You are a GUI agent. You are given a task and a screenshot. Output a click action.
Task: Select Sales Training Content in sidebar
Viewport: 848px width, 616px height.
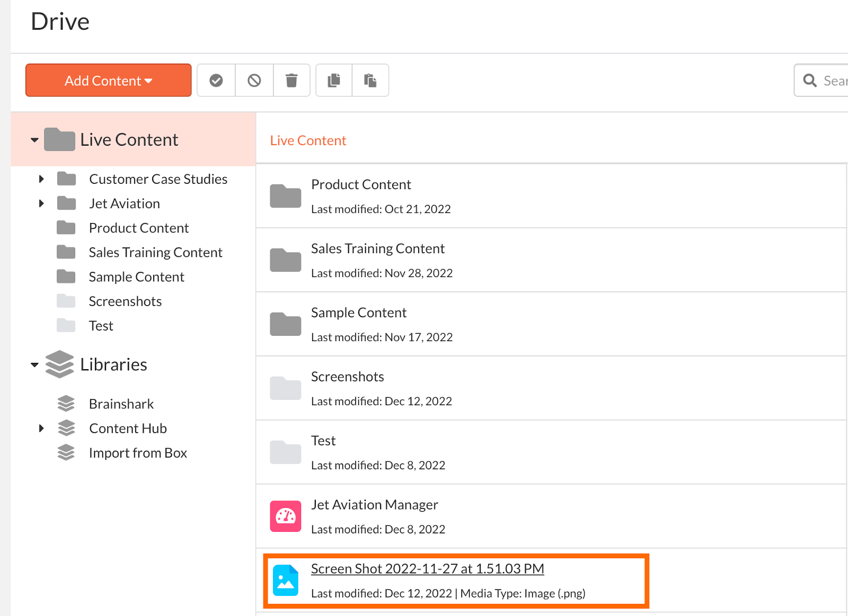[x=156, y=252]
